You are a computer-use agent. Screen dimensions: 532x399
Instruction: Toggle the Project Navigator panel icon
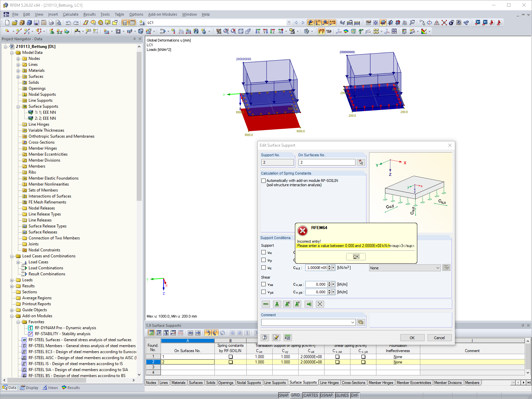(x=125, y=23)
